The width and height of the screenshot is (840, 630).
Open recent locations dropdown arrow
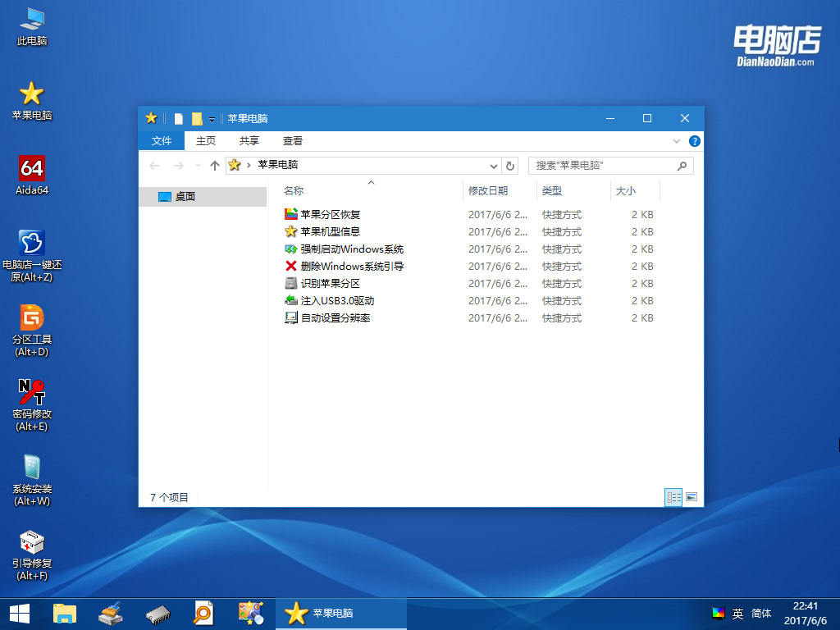tap(198, 166)
